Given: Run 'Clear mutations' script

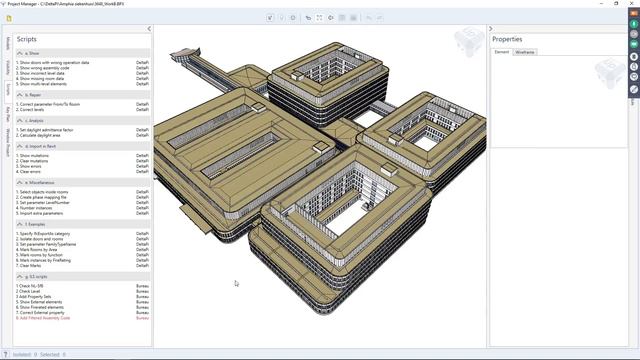Looking at the screenshot, I should [32, 161].
